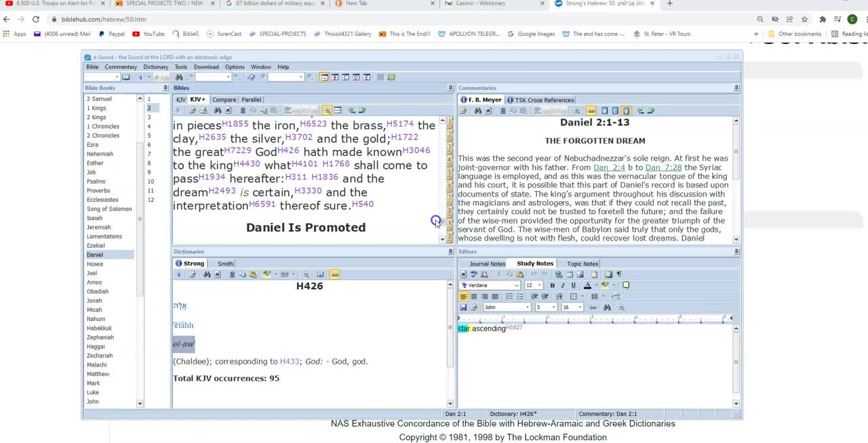This screenshot has height=443, width=868.
Task: Pin the Dictionaries panel
Action: click(450, 252)
